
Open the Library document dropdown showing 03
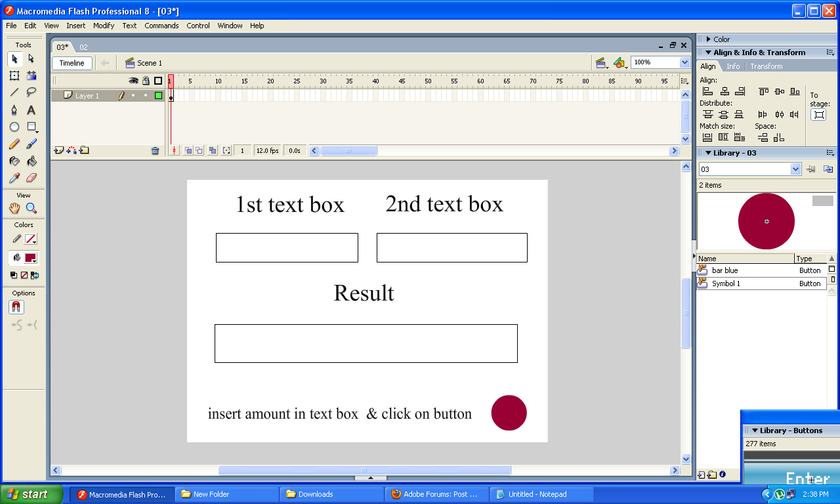pos(749,169)
